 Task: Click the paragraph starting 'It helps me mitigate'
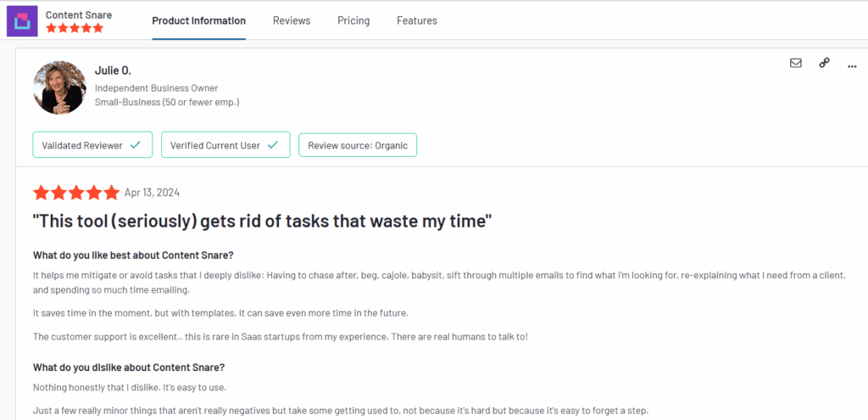tap(440, 282)
